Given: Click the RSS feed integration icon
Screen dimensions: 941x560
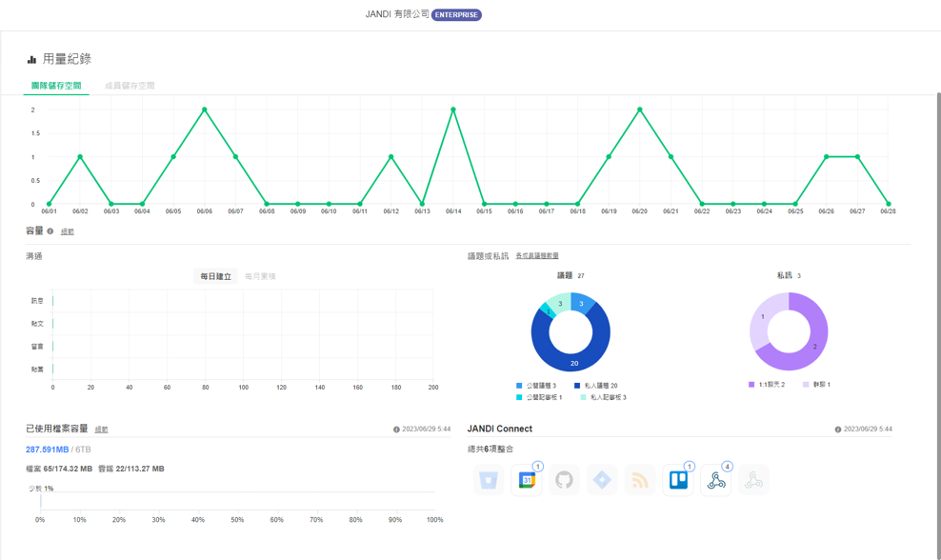Looking at the screenshot, I should tap(640, 481).
